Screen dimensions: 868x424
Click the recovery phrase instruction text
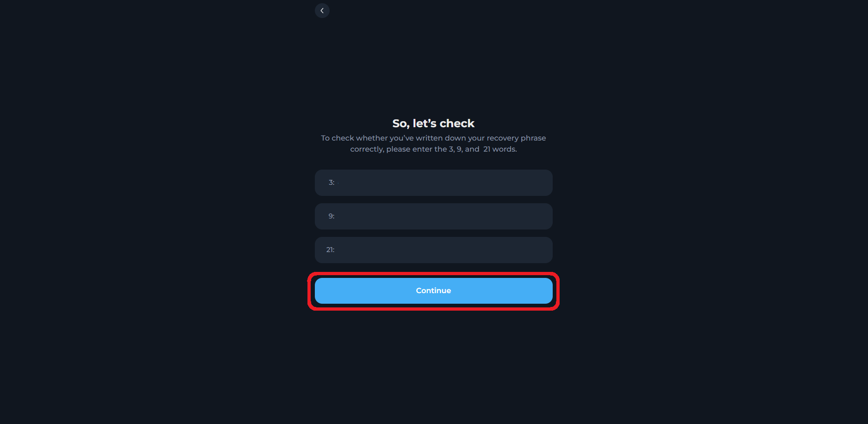433,143
